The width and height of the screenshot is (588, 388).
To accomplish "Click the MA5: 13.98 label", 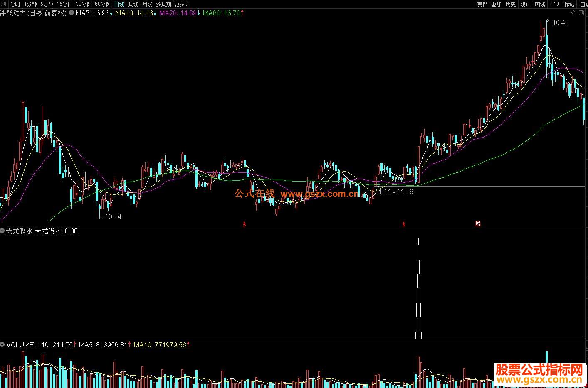I will point(92,13).
